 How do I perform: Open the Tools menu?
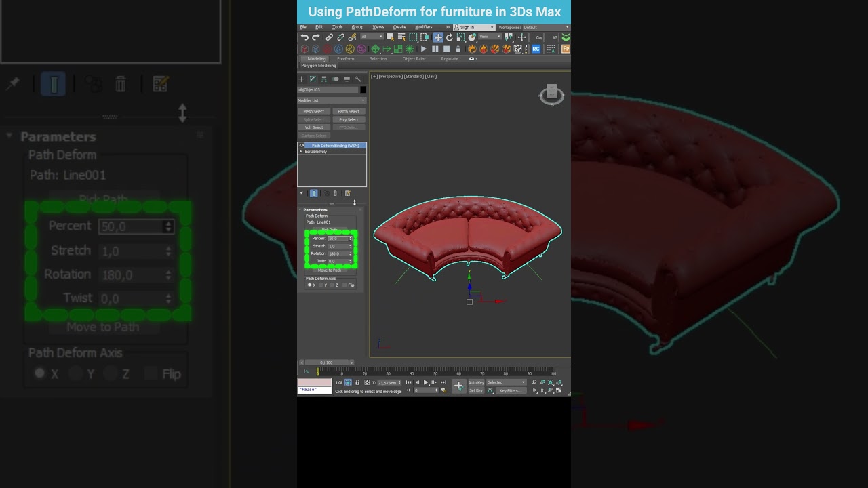pyautogui.click(x=337, y=27)
